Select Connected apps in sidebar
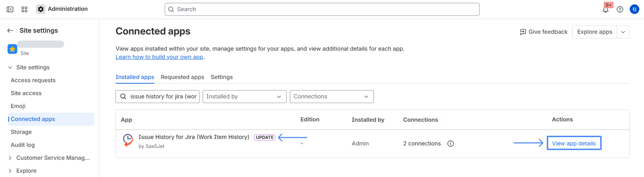Image resolution: width=644 pixels, height=177 pixels. [x=51, y=119]
